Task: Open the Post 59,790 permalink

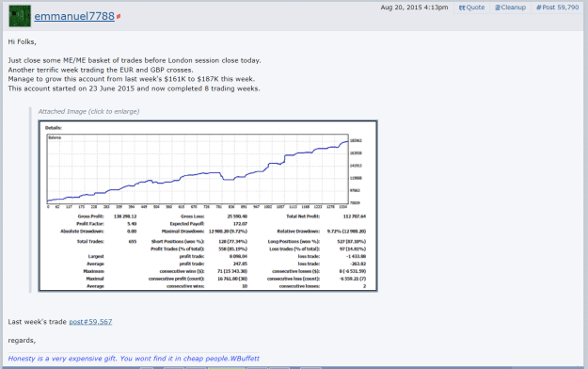Action: tap(558, 8)
